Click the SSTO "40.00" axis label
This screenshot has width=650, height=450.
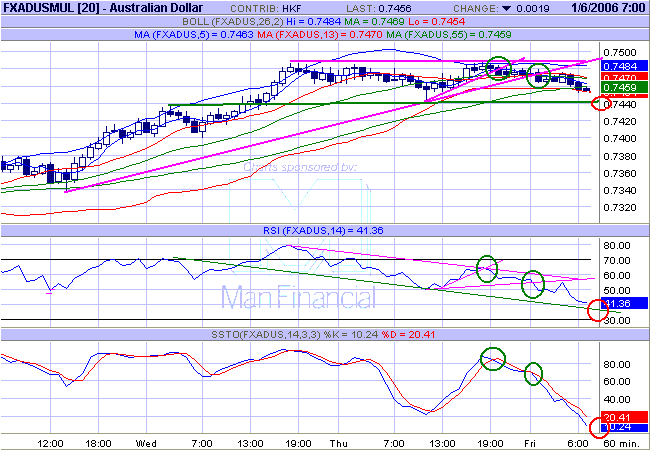point(616,399)
